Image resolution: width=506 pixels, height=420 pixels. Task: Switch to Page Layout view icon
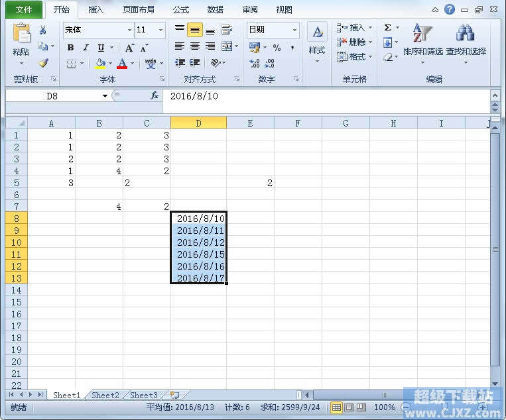point(349,407)
